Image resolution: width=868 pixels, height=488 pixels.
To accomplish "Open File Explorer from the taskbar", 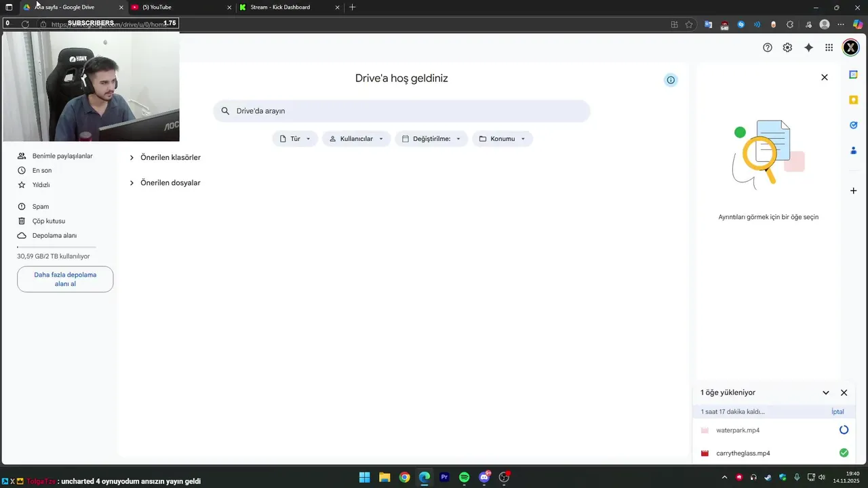I will click(384, 477).
